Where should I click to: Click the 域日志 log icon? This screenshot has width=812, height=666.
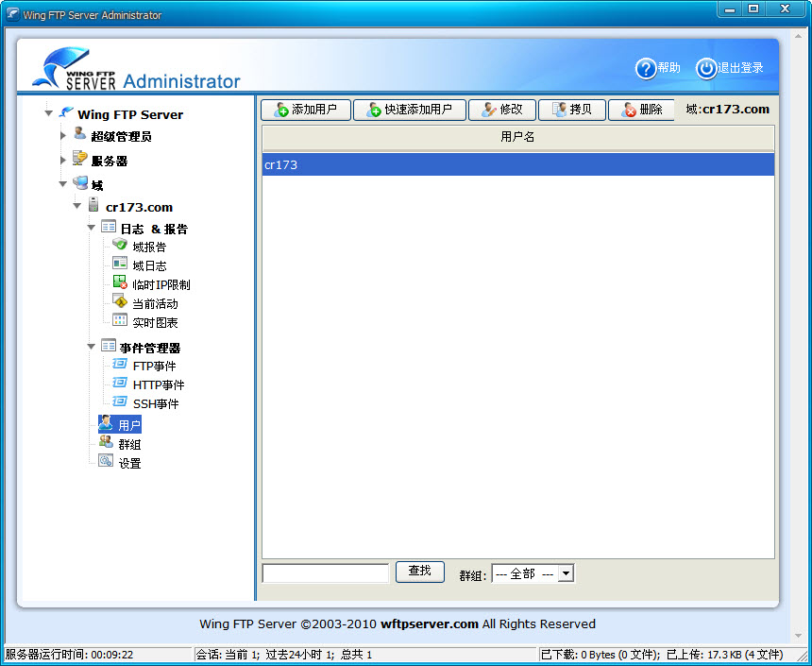click(120, 263)
